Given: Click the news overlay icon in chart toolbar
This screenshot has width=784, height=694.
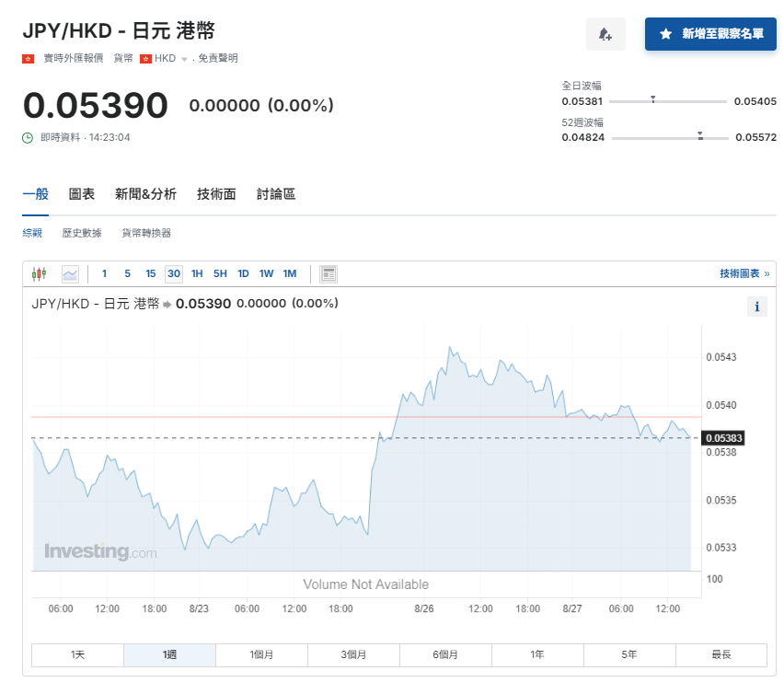Looking at the screenshot, I should coord(329,273).
